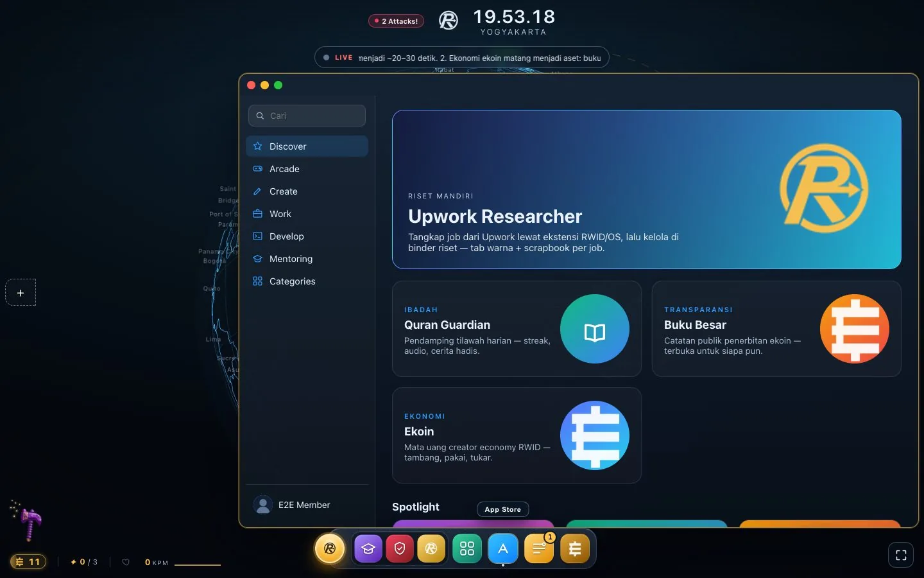Click the Work briefcase icon
Viewport: 924px width, 578px height.
[257, 214]
